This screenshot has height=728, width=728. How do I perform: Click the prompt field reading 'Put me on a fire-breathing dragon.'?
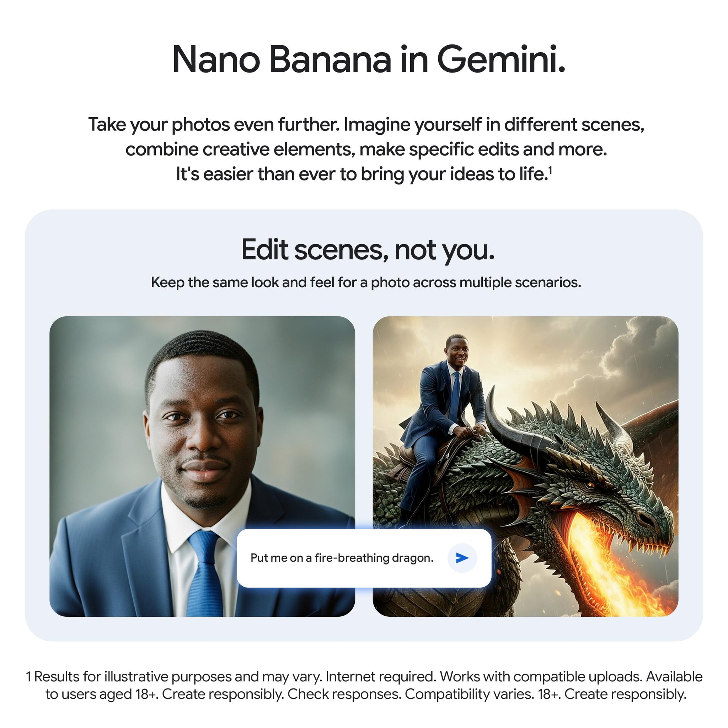pos(342,558)
